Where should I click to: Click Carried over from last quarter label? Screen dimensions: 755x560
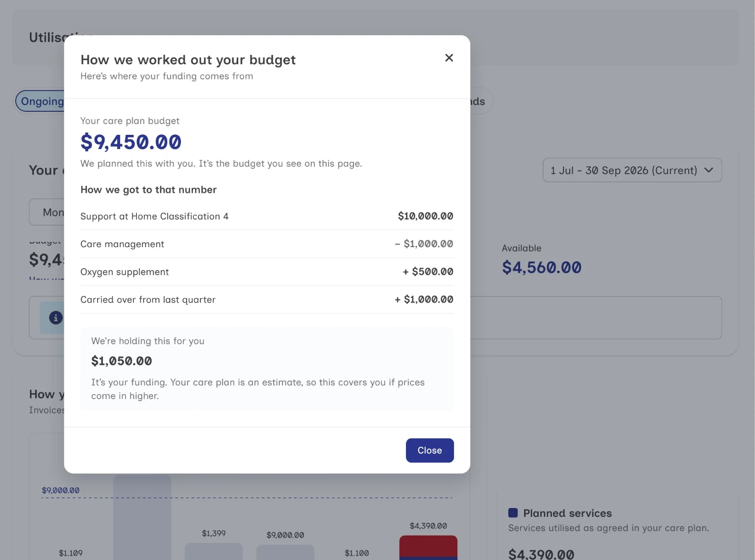click(148, 300)
